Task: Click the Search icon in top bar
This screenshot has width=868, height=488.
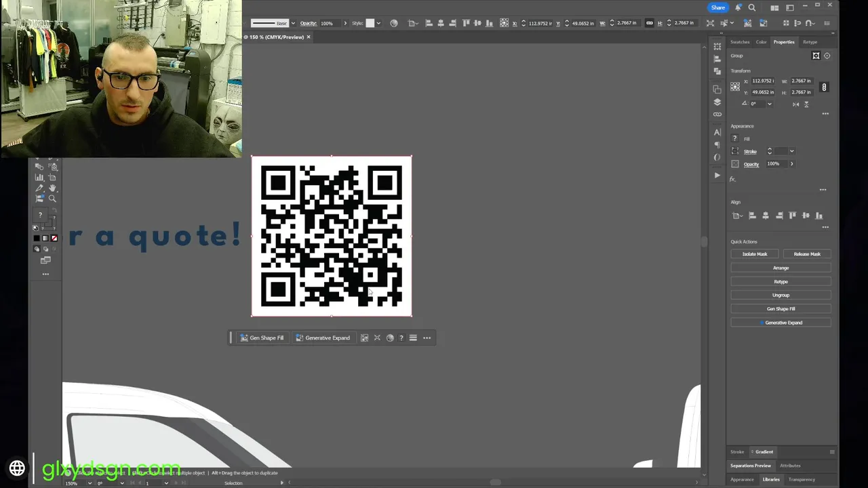Action: [x=752, y=7]
